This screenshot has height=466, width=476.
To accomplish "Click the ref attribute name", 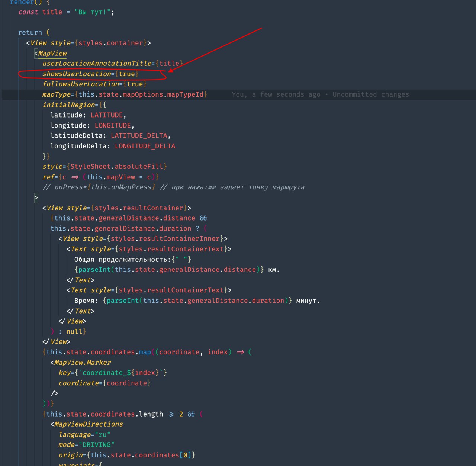I will (x=48, y=177).
